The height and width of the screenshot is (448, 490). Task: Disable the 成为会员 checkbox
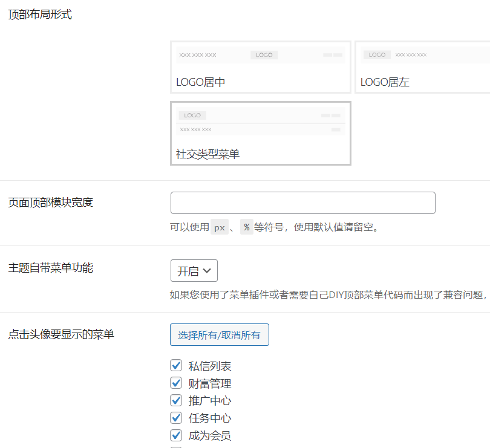point(176,435)
